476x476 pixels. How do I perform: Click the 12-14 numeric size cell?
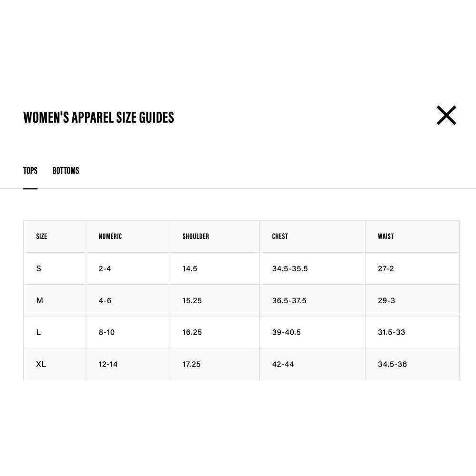click(x=108, y=364)
